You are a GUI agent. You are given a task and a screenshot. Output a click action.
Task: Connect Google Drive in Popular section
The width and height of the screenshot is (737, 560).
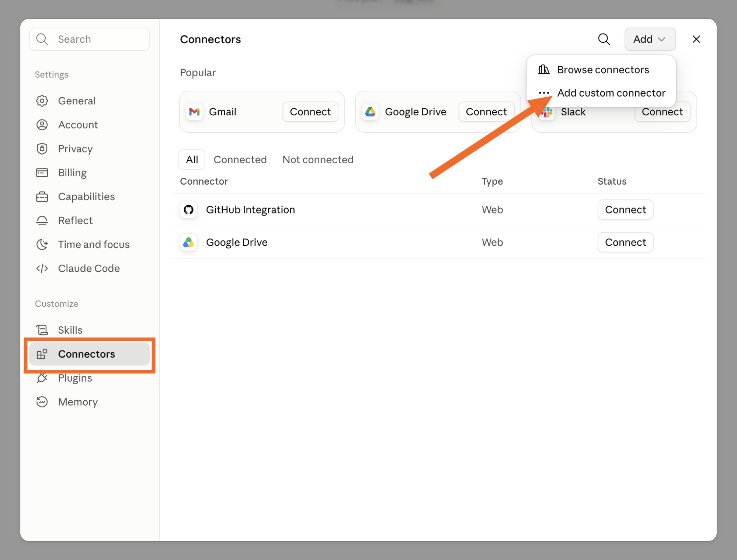[486, 112]
